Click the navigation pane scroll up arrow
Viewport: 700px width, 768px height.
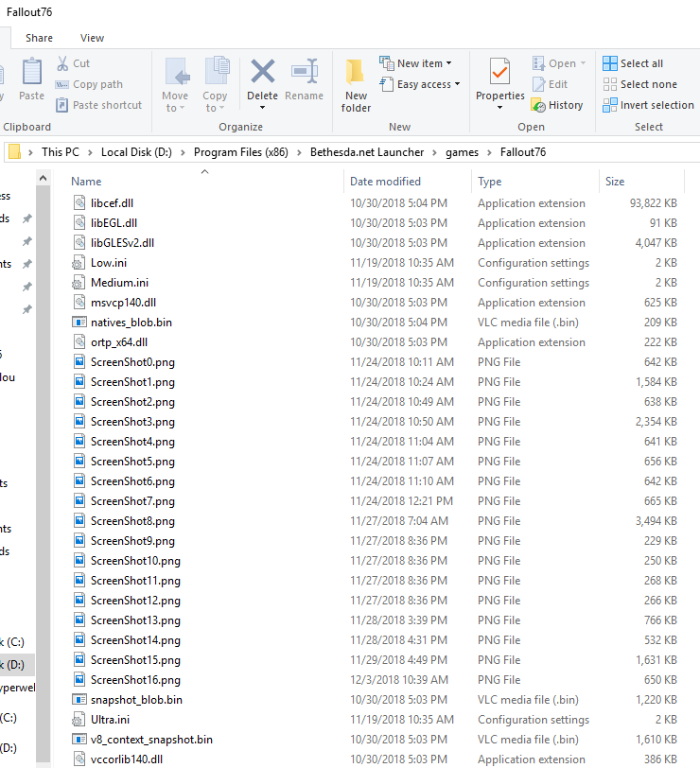tap(44, 178)
